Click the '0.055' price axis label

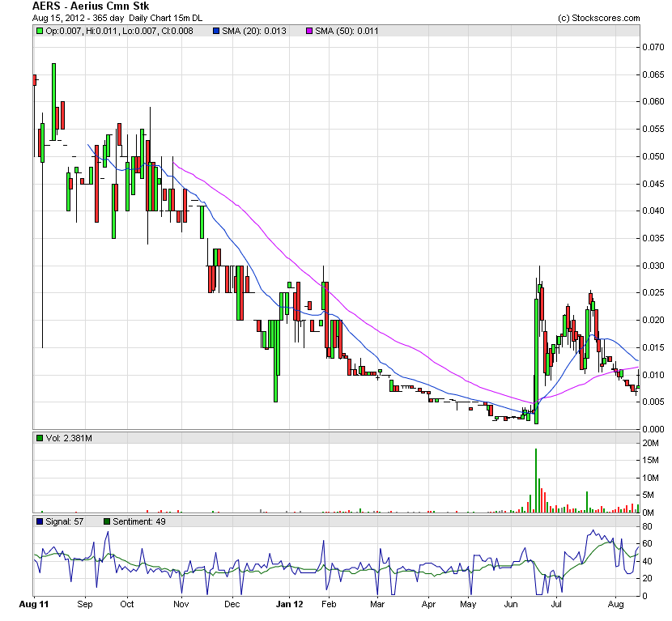tap(653, 129)
